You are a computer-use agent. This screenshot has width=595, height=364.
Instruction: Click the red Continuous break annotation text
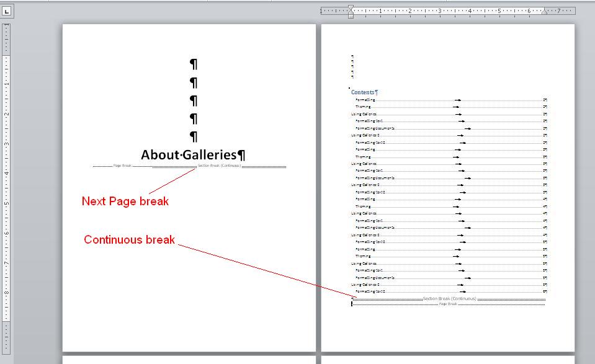pyautogui.click(x=129, y=240)
